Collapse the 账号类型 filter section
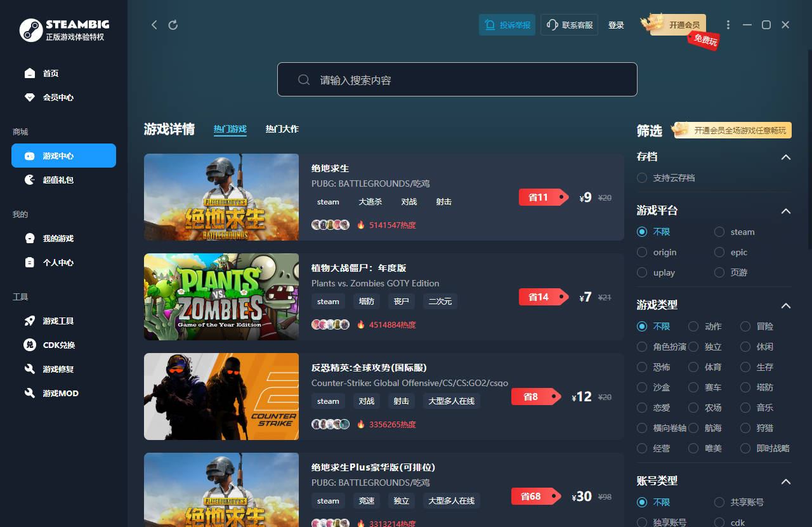 point(786,481)
